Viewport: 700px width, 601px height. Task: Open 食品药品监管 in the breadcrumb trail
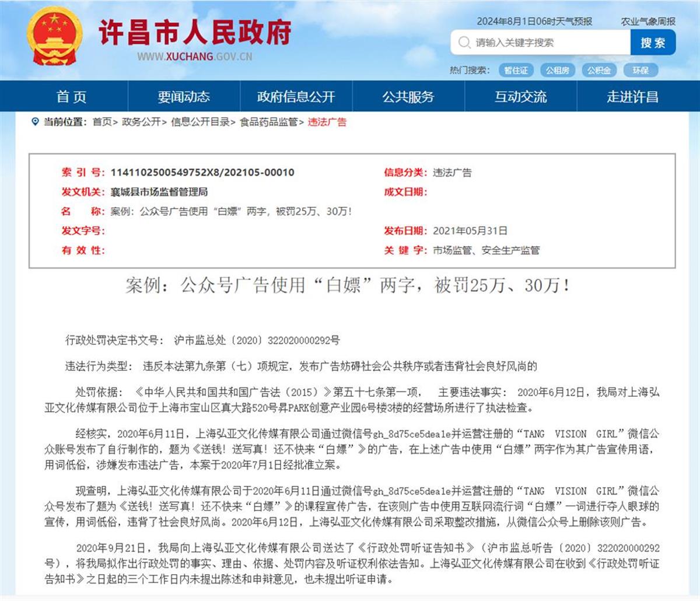pos(267,123)
